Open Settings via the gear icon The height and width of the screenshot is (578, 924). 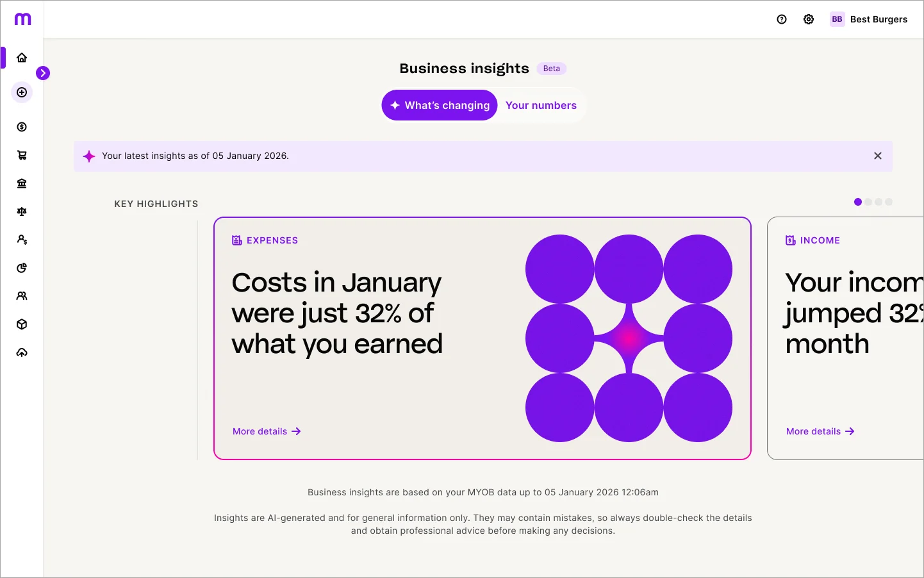click(808, 19)
